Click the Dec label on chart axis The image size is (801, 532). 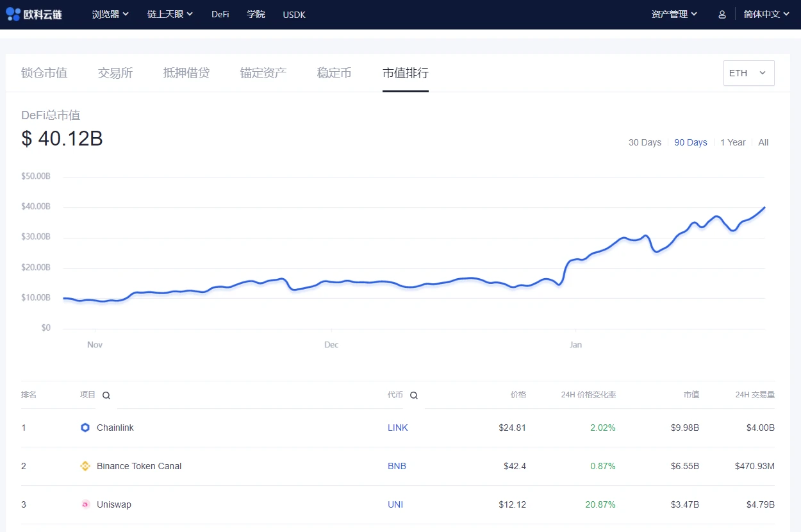click(331, 345)
